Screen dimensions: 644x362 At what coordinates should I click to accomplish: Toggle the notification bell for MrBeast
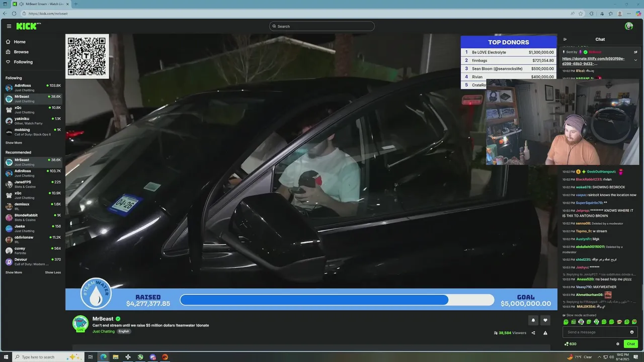[x=533, y=320]
